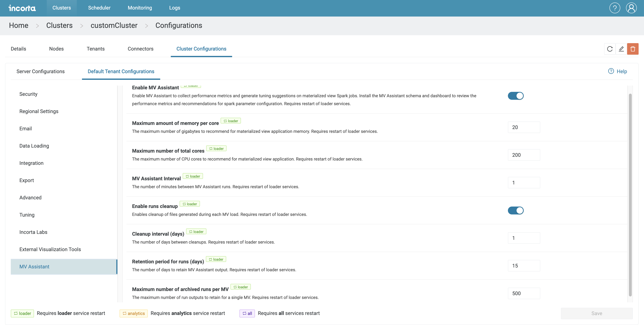Open External Visualization Tools in sidebar
The image size is (644, 325).
click(64, 250)
